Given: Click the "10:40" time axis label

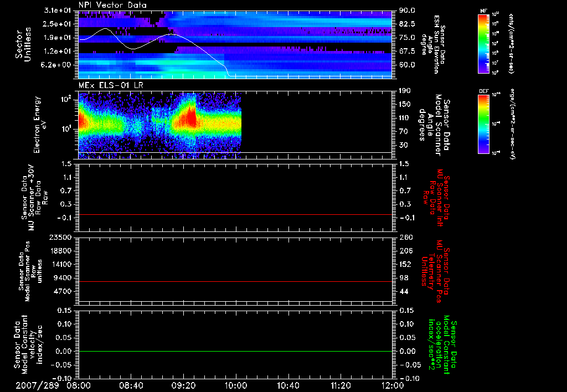Looking at the screenshot, I should click(288, 385).
